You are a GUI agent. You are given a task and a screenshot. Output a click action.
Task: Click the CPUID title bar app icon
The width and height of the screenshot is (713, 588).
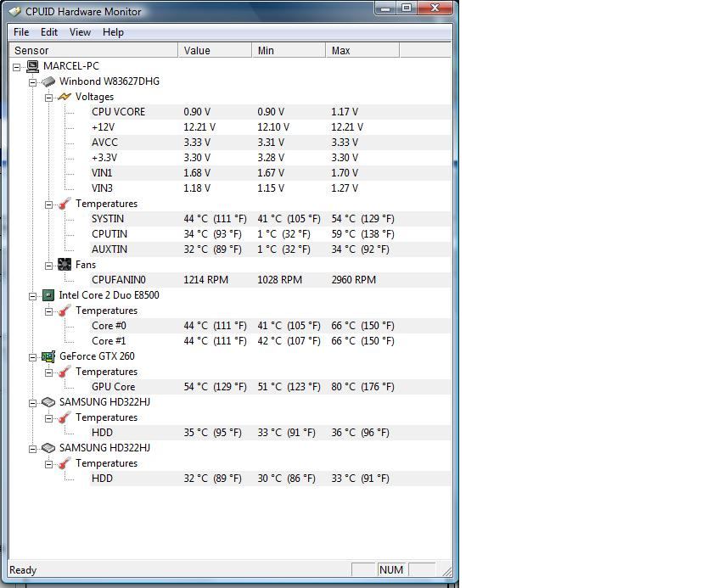pyautogui.click(x=15, y=11)
